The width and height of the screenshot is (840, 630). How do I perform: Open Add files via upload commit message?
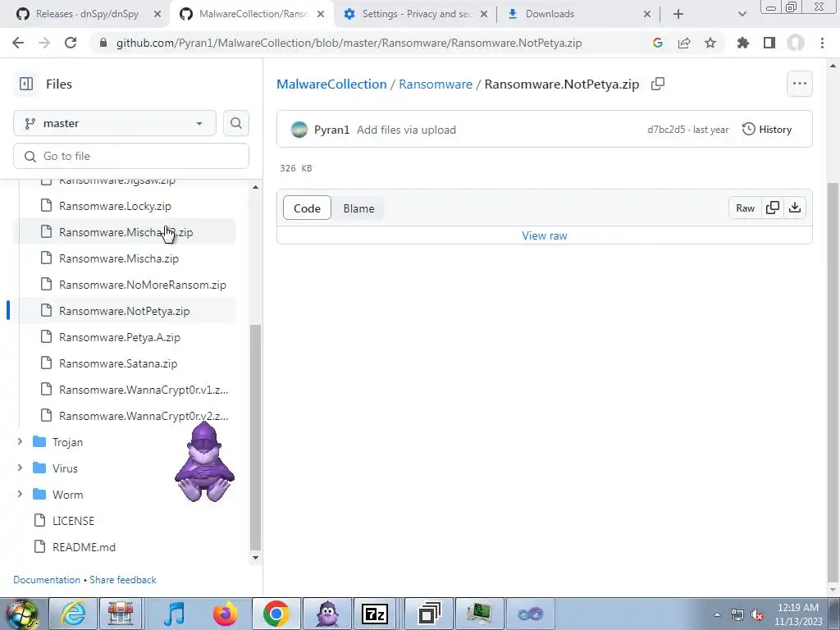406,130
